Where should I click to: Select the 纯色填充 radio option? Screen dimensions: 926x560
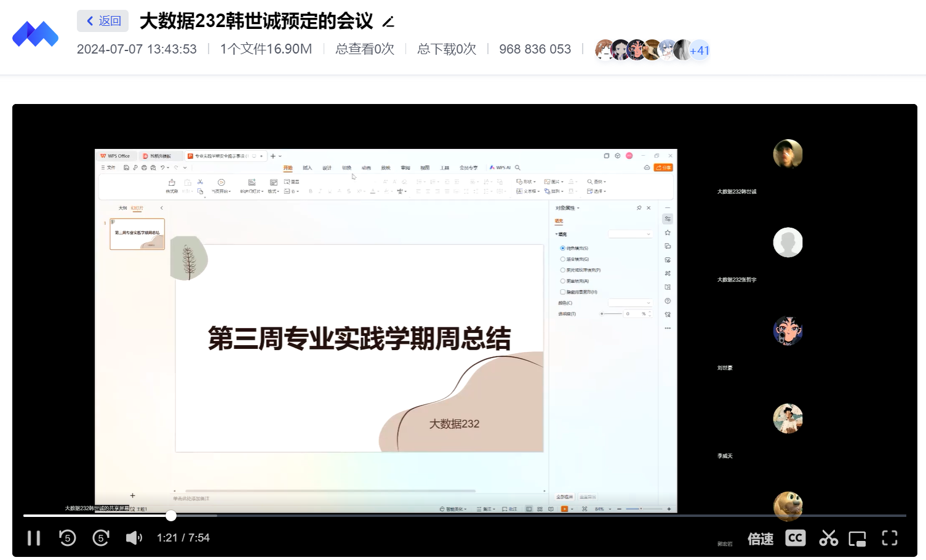[562, 248]
